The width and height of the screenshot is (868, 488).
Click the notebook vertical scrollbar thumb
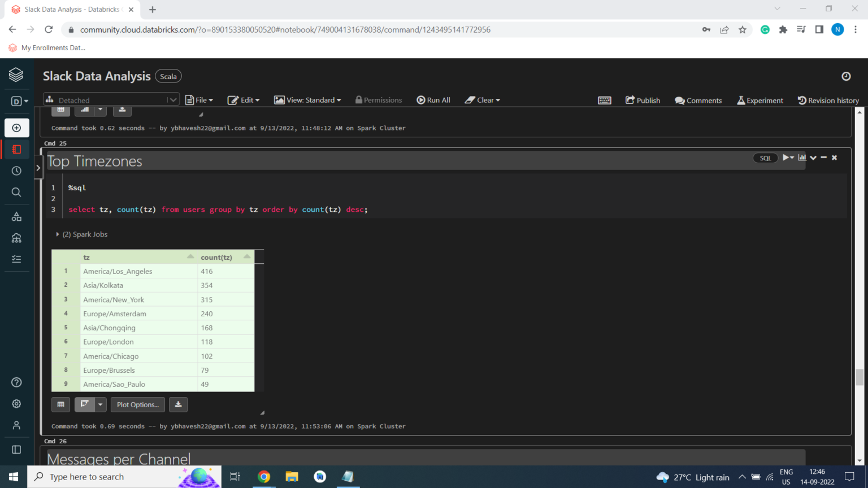tap(860, 377)
